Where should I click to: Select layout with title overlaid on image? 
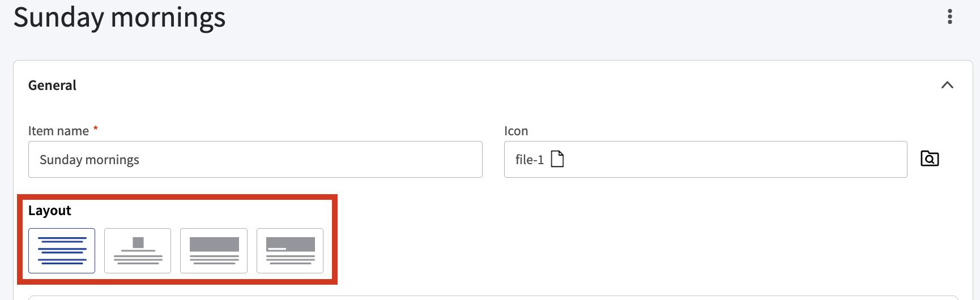click(x=290, y=251)
